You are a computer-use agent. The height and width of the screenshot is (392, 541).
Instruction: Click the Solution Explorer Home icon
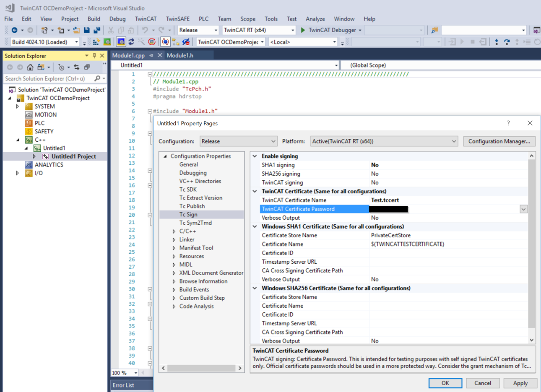pos(30,67)
